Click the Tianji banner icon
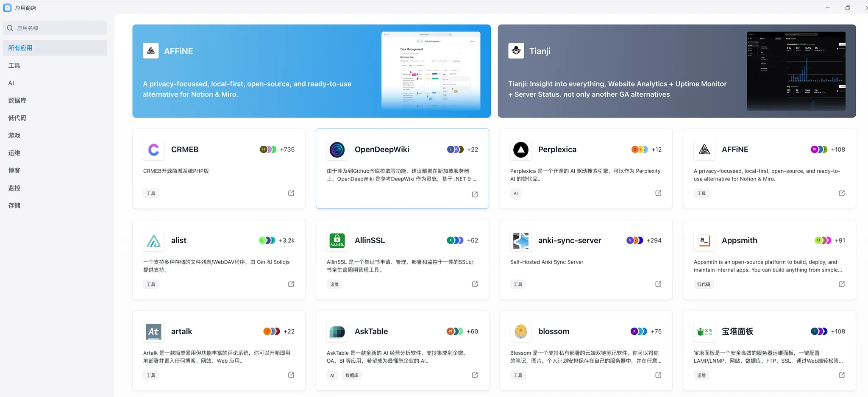 tap(516, 50)
